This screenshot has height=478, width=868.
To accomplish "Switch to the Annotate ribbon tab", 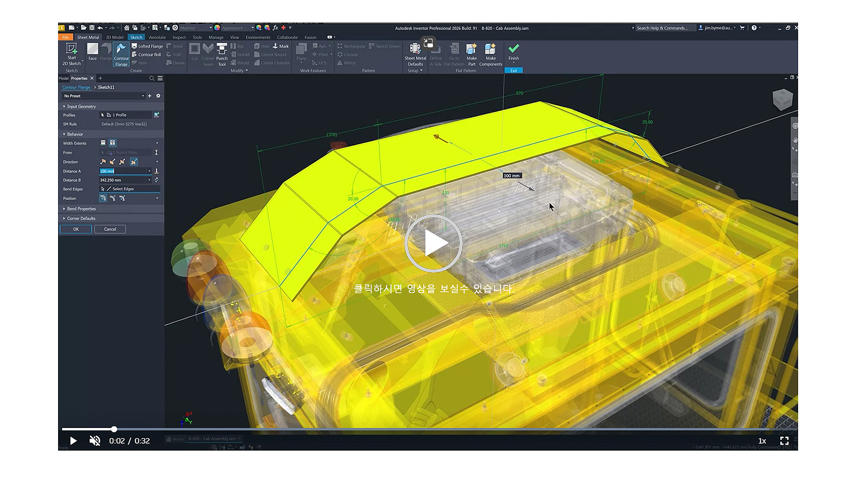I will coord(158,37).
